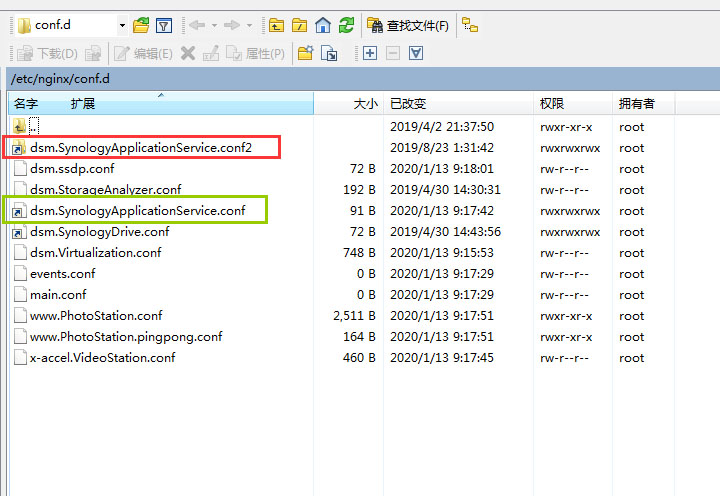Sort by 已改变 column header
Viewport: 720px width, 496px height.
click(408, 104)
